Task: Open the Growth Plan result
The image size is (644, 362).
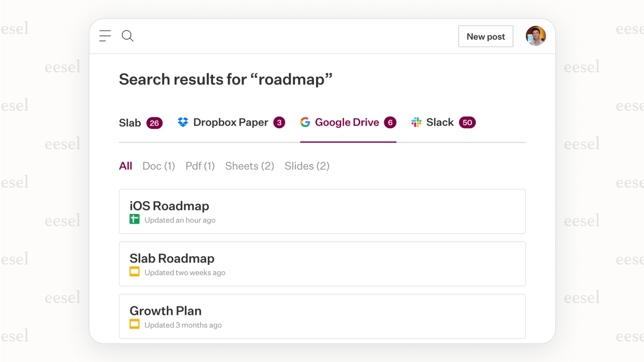Action: pos(322,316)
